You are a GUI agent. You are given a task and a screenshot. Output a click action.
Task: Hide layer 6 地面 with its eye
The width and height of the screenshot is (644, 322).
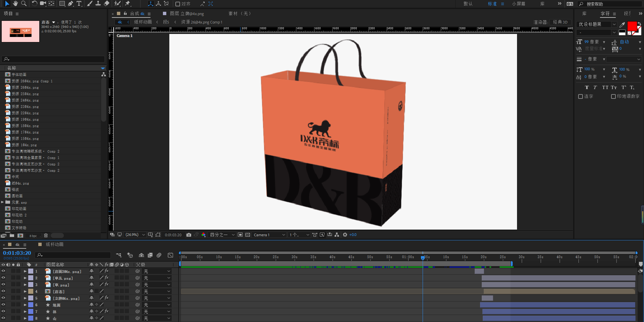pos(3,305)
